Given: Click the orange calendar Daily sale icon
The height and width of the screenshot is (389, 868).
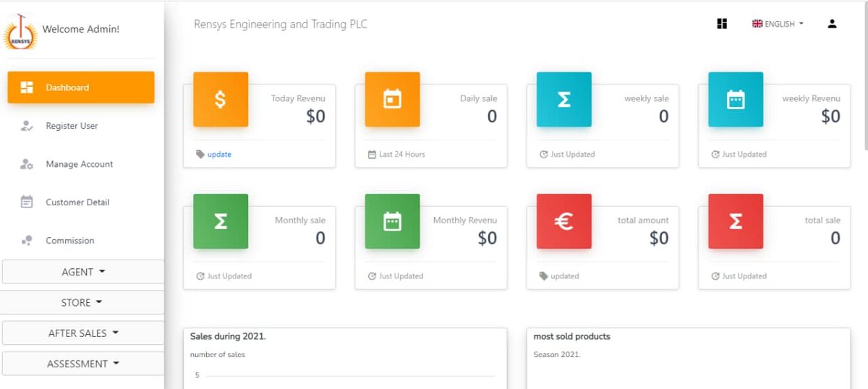Looking at the screenshot, I should click(392, 100).
